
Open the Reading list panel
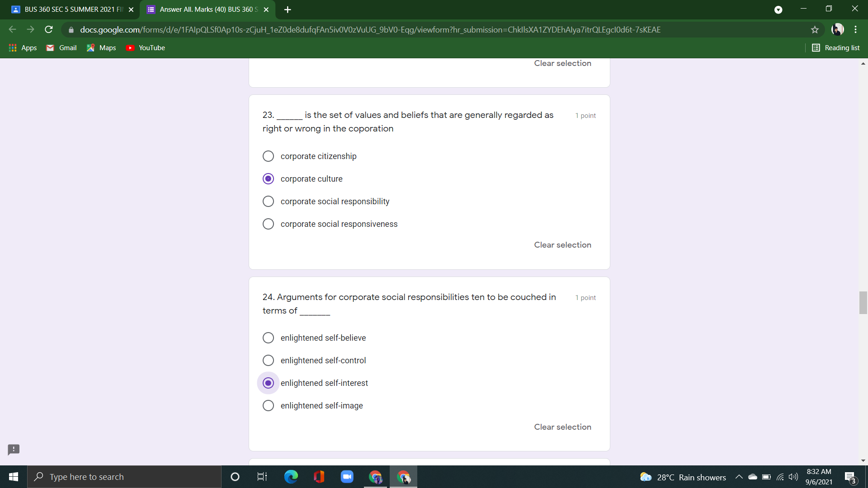point(835,47)
